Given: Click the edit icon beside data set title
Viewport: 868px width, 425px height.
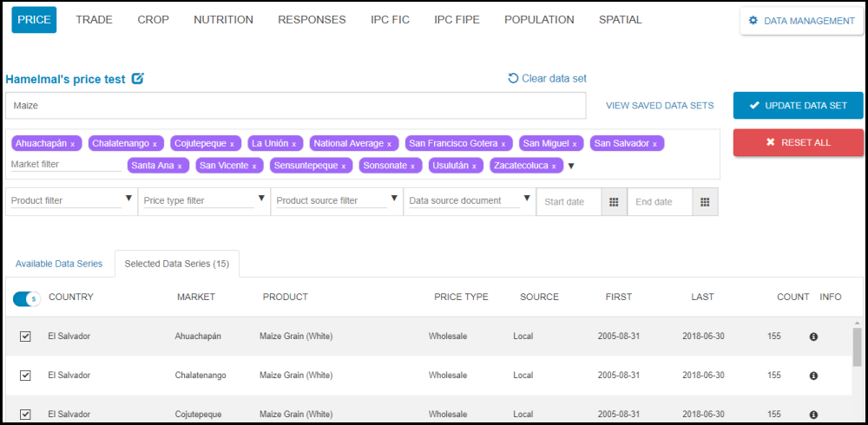Looking at the screenshot, I should 138,79.
